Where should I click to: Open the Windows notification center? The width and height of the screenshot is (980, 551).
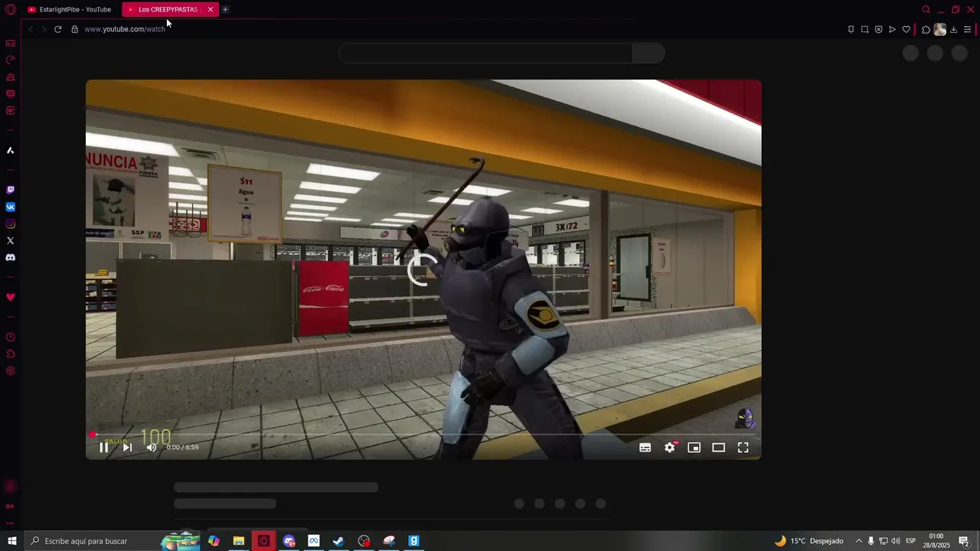click(x=964, y=541)
